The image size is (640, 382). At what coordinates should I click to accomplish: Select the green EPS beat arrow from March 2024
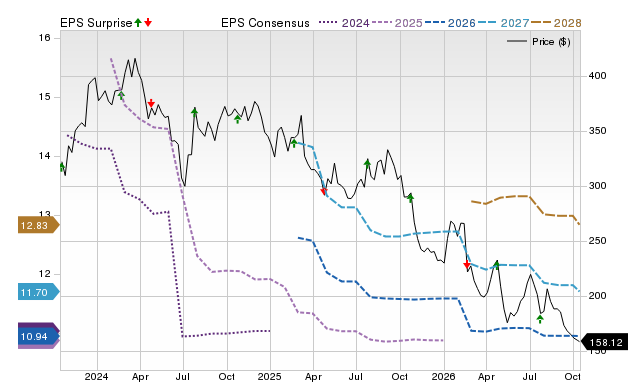click(121, 95)
